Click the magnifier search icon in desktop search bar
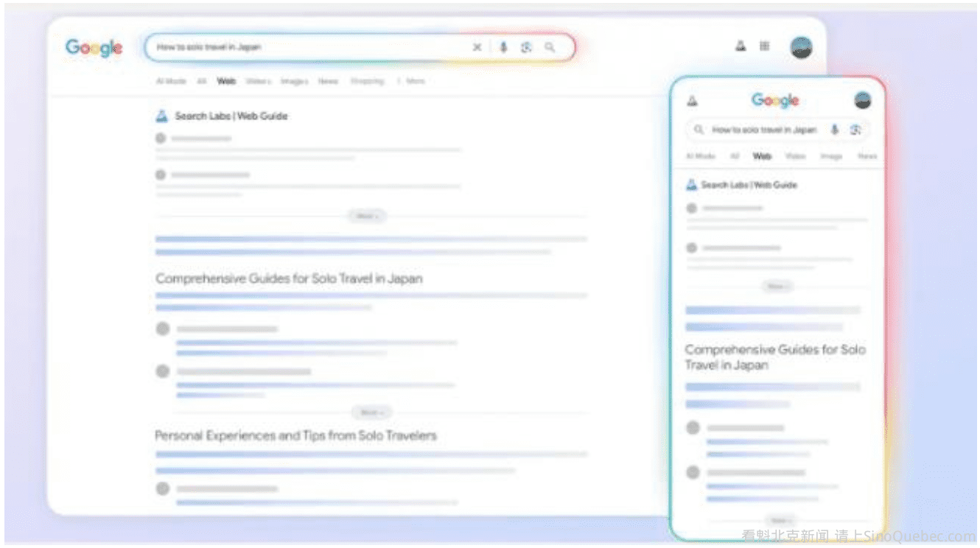980x548 pixels. coord(550,47)
